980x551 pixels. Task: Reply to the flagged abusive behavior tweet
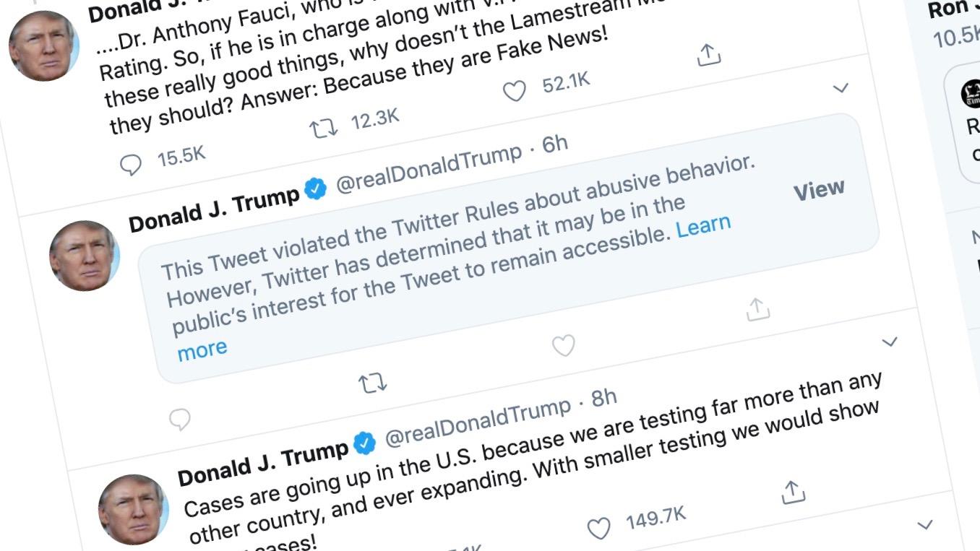click(x=179, y=418)
